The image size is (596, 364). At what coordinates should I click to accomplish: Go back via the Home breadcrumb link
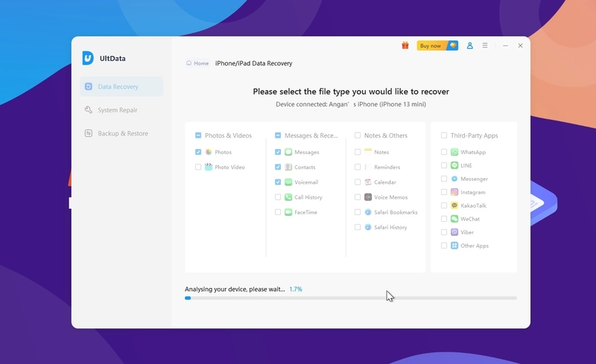(197, 63)
